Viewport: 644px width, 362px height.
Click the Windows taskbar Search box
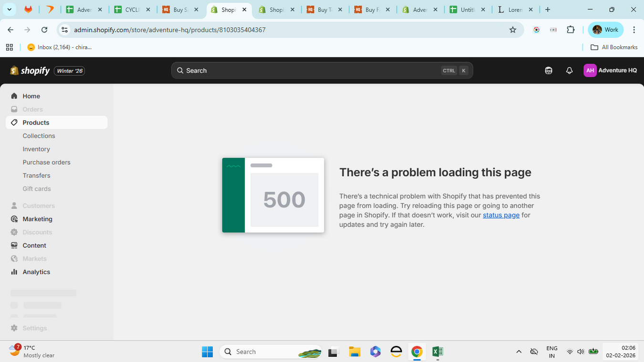271,352
